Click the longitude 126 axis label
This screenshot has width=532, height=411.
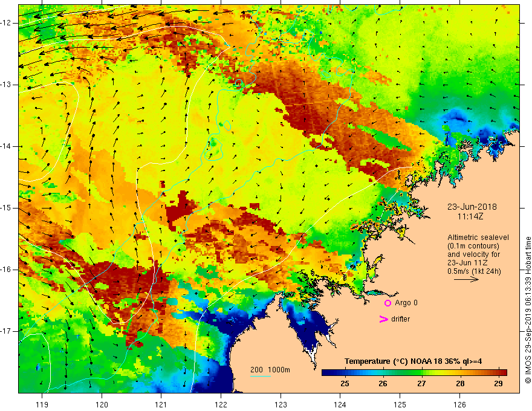point(459,404)
